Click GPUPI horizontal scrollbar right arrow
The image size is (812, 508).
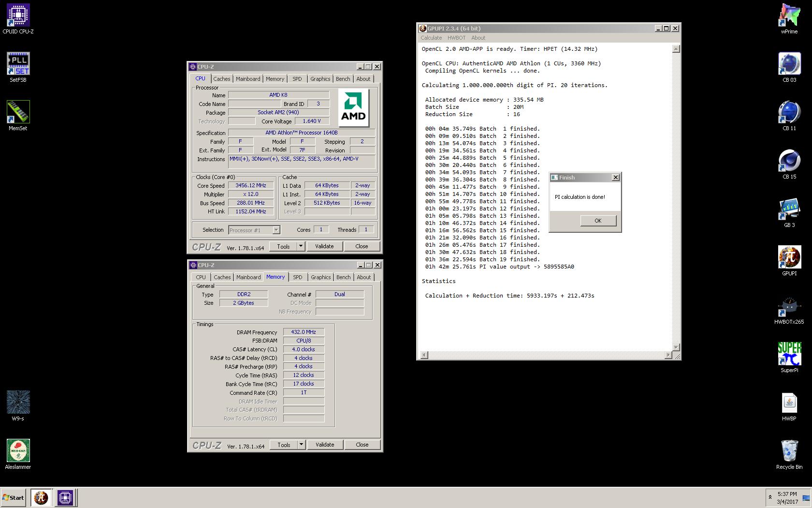[x=668, y=355]
